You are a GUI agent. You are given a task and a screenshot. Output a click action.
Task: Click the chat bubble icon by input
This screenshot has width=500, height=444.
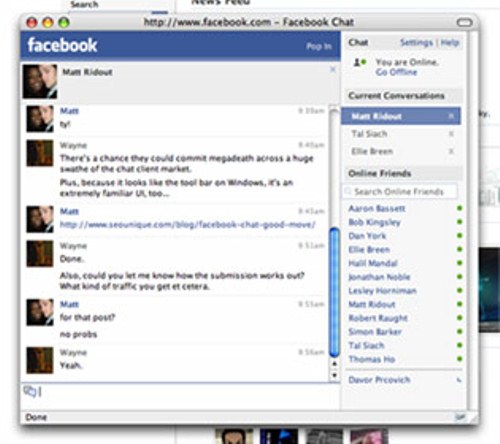pos(29,391)
